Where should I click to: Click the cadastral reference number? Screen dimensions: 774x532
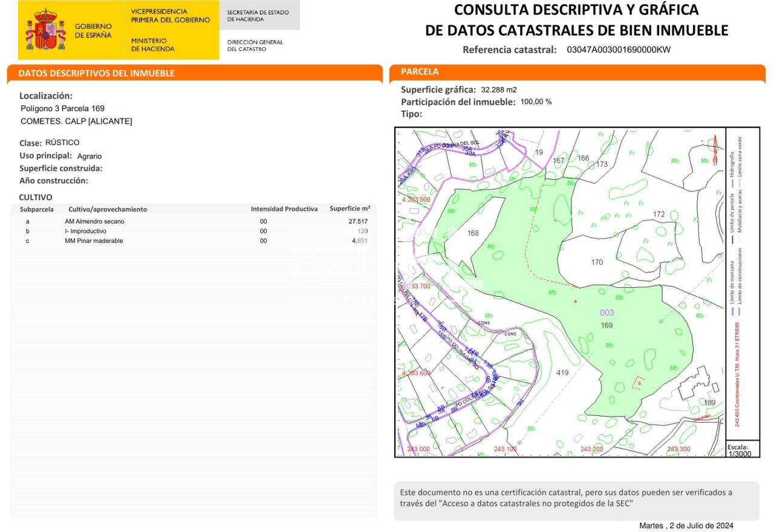coord(619,50)
